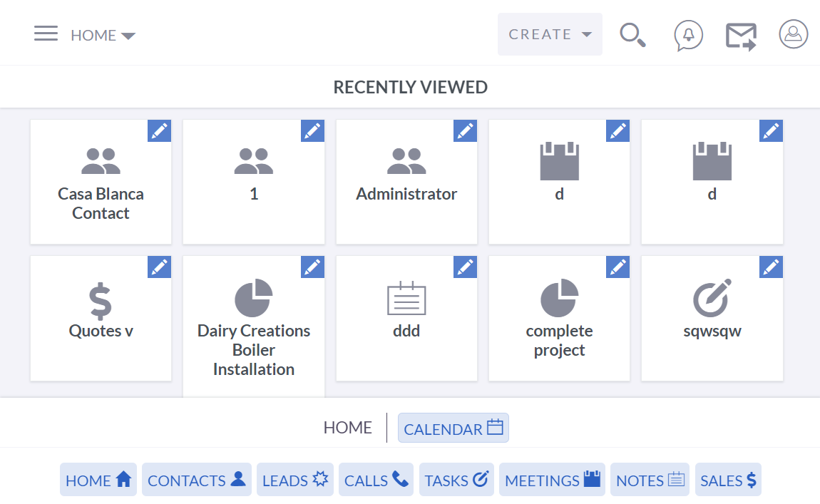Open the user profile avatar icon
This screenshot has width=820, height=504.
pyautogui.click(x=793, y=34)
